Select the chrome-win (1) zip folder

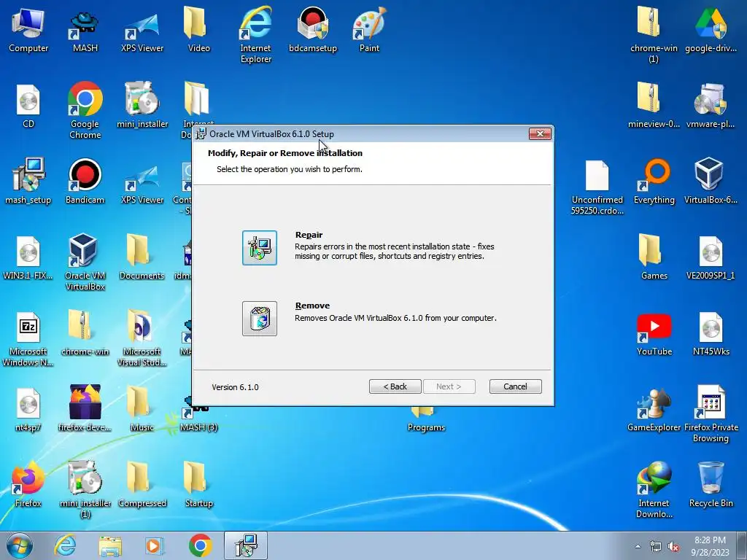click(x=654, y=35)
